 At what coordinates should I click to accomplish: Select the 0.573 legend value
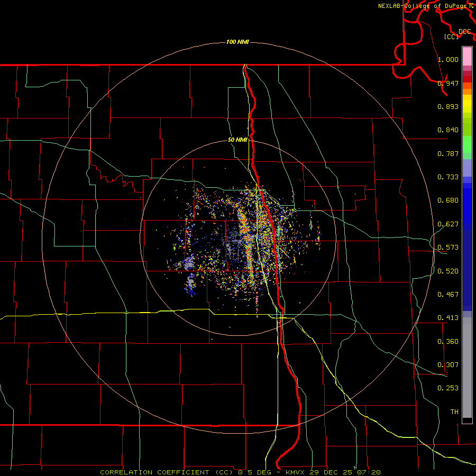[x=448, y=248]
